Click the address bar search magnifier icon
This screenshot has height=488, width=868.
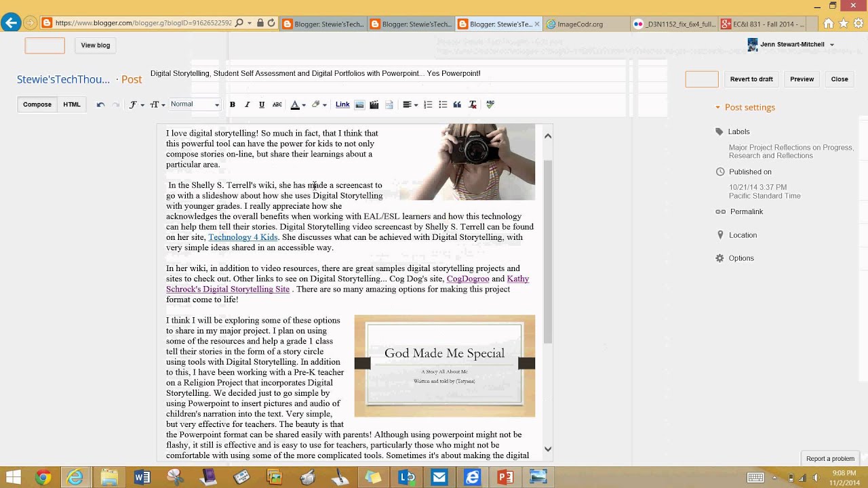(239, 23)
